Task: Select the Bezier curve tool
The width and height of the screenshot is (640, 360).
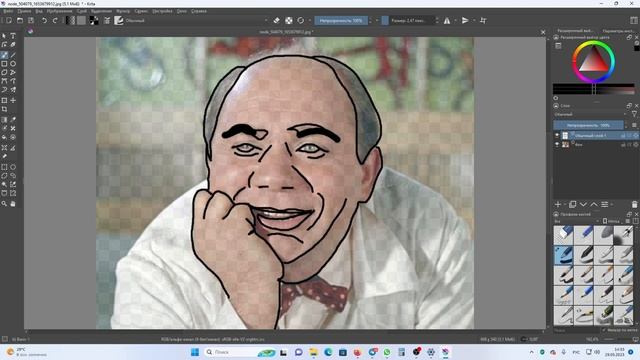Action: tap(4, 81)
